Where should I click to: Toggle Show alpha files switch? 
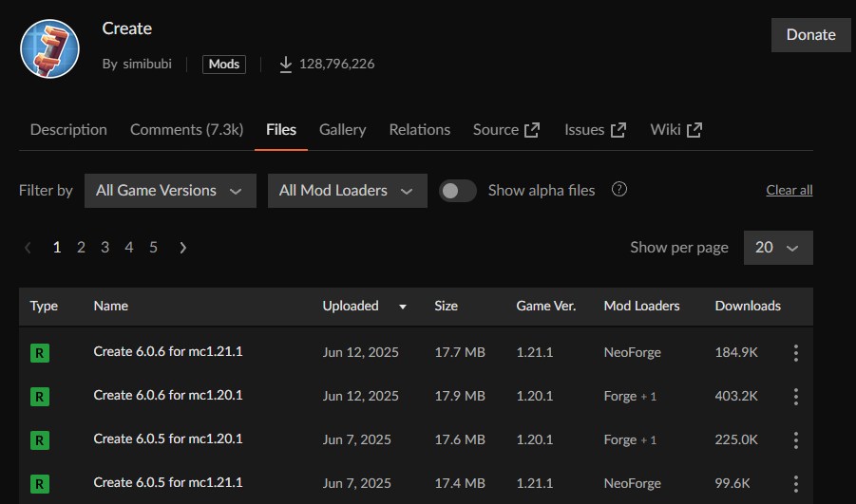[458, 191]
